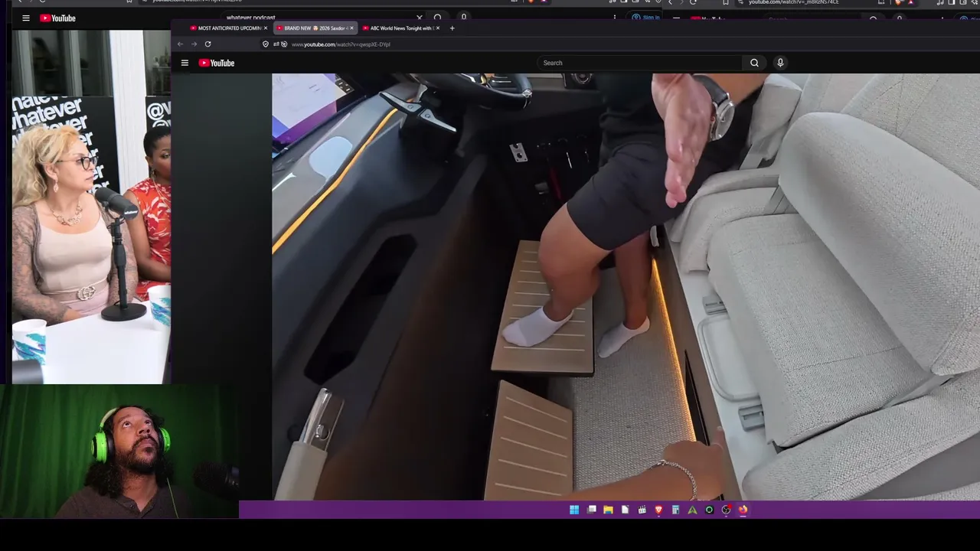Open File Explorer from the taskbar

pos(608,510)
